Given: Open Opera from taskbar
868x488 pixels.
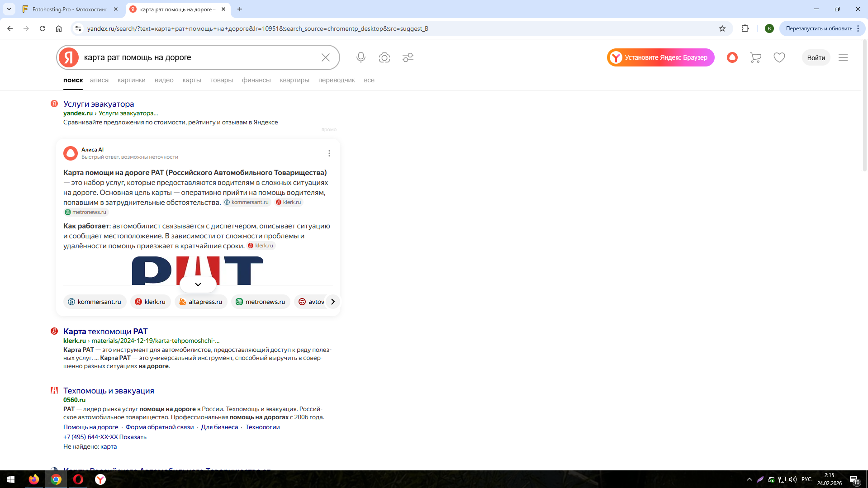Looking at the screenshot, I should point(78,479).
